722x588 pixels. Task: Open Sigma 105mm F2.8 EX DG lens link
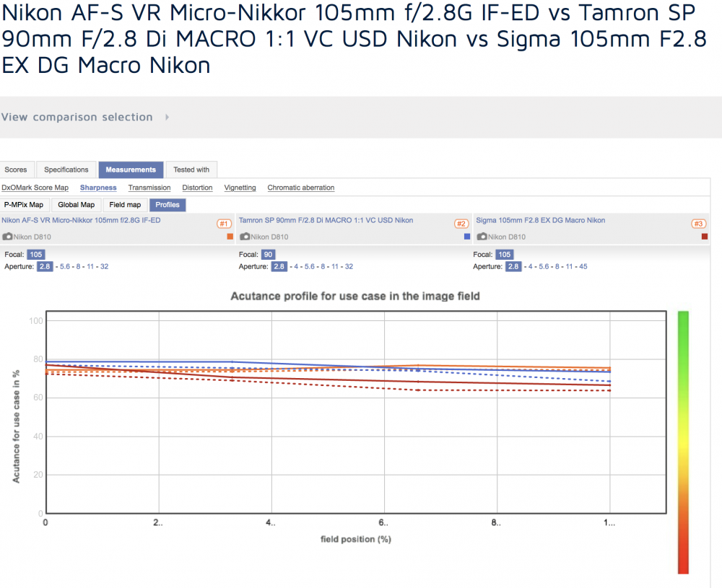click(541, 220)
